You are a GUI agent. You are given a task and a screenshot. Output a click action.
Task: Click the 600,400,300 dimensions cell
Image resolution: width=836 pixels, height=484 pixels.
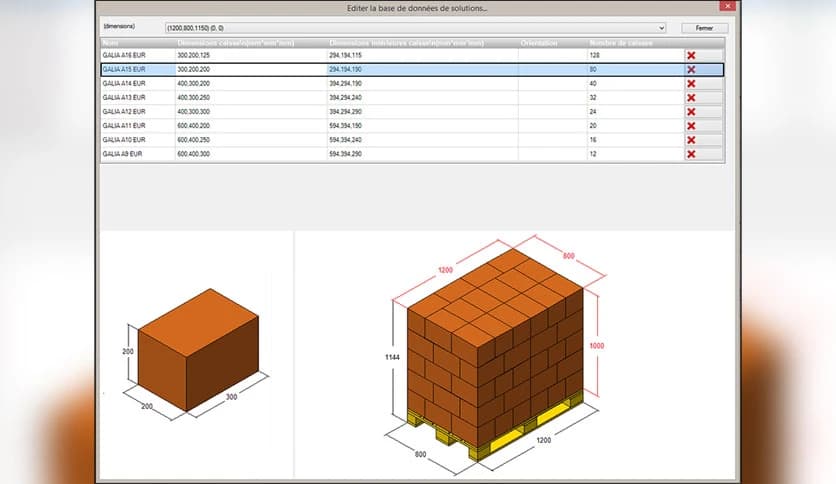click(x=251, y=154)
